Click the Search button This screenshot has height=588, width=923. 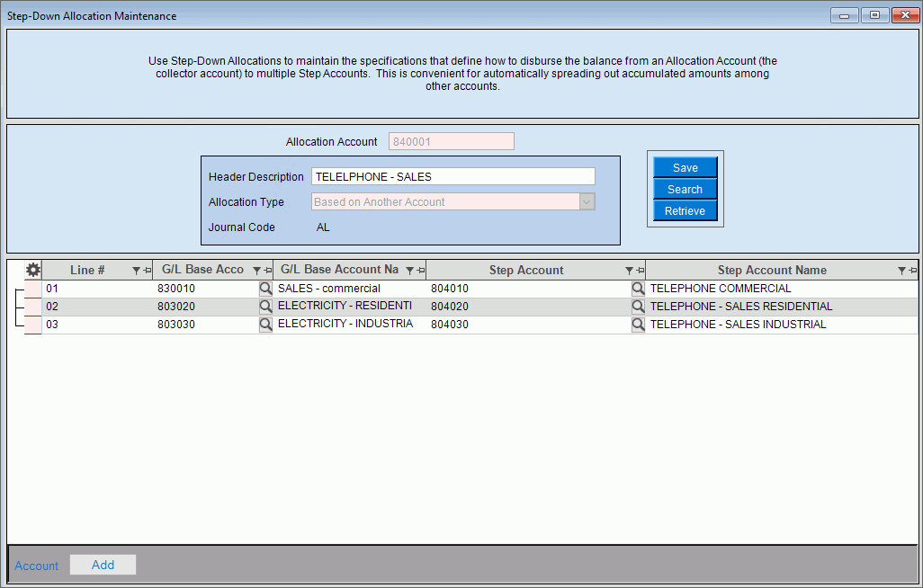point(685,190)
